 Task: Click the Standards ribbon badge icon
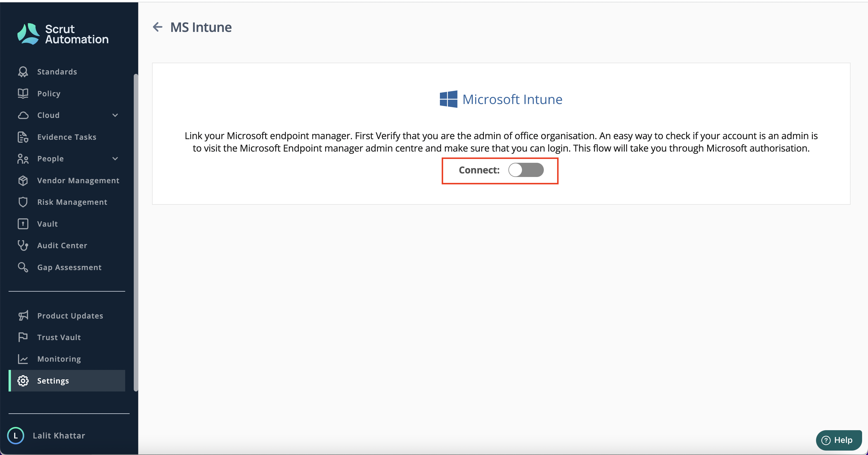click(23, 71)
